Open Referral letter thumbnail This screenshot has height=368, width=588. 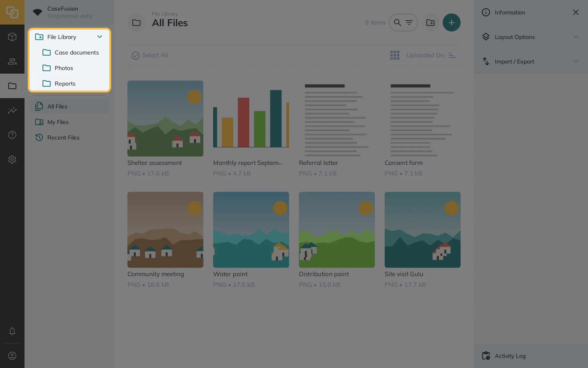point(337,118)
